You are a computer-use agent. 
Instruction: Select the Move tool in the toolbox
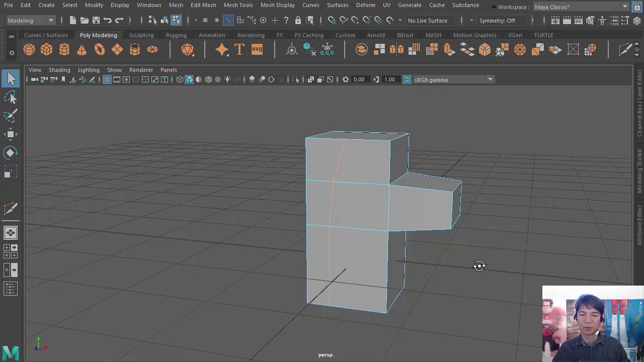point(11,134)
